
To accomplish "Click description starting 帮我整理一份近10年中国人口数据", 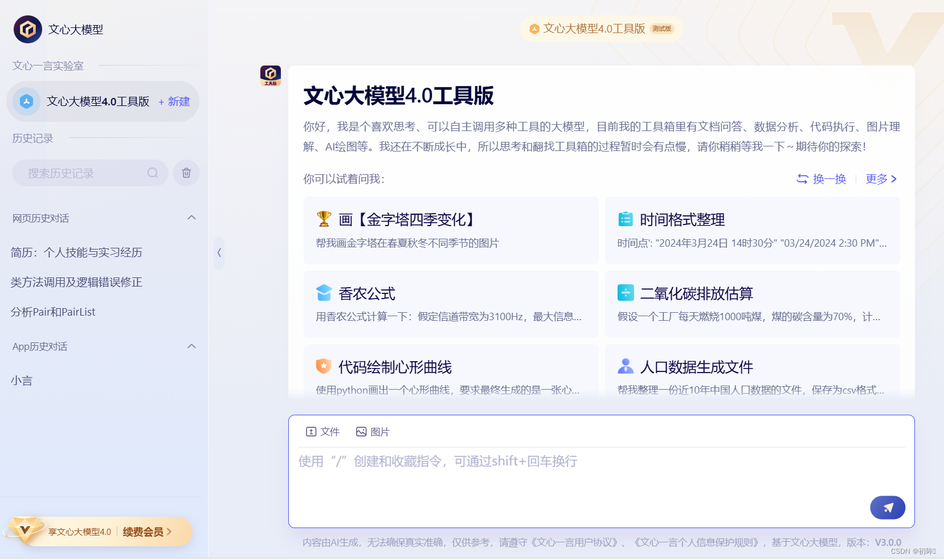I will (751, 390).
